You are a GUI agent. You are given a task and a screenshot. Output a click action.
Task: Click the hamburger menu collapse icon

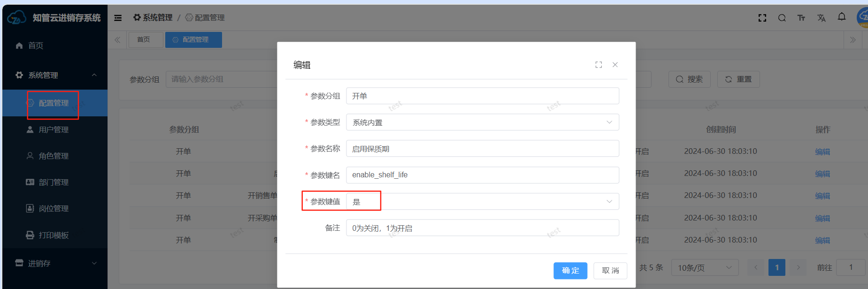(118, 18)
